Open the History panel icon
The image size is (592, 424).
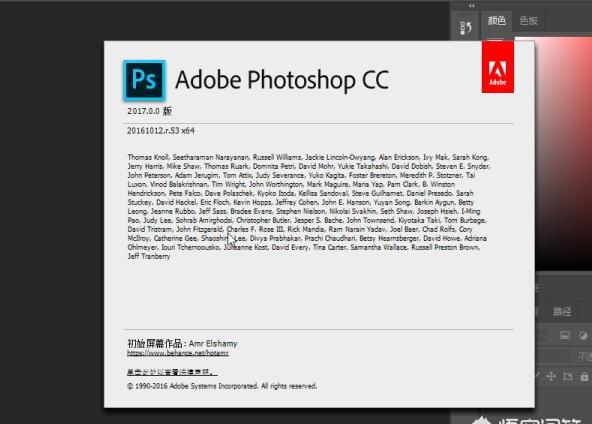[466, 28]
